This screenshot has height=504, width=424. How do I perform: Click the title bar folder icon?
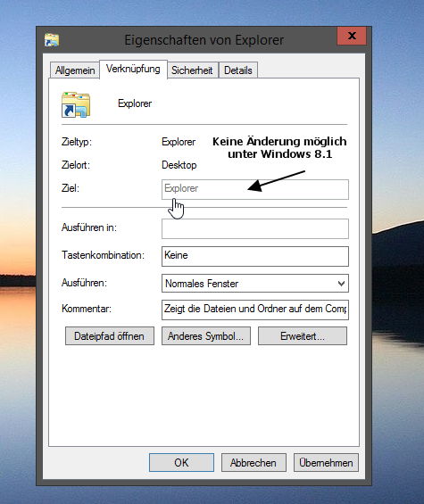(52, 40)
